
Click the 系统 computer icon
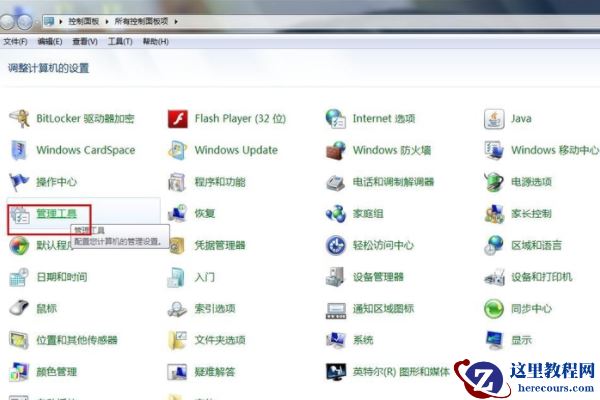[x=336, y=340]
